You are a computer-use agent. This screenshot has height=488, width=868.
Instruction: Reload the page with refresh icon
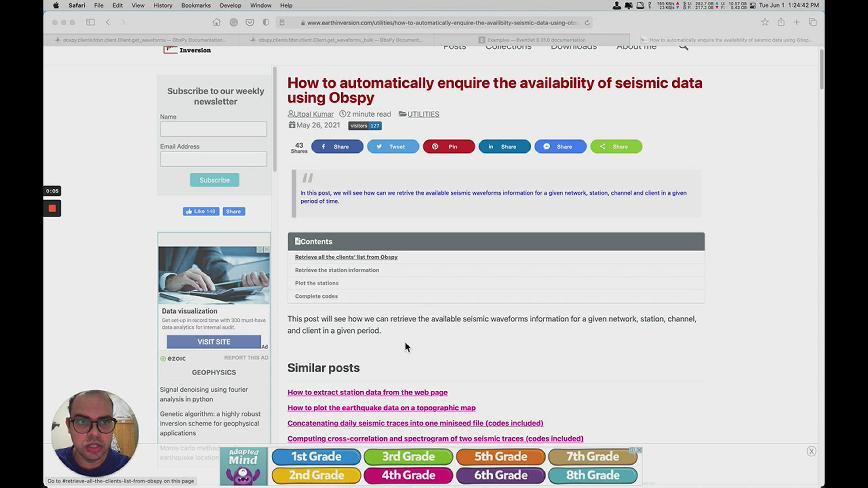pos(587,23)
